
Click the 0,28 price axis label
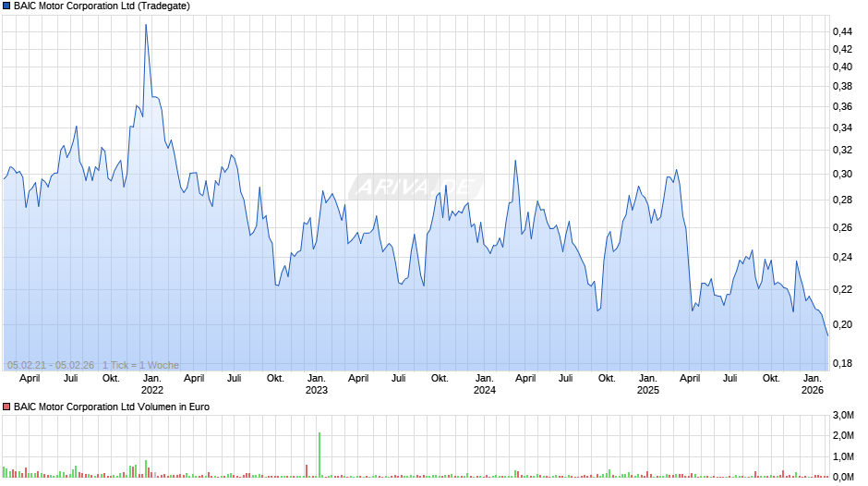842,200
